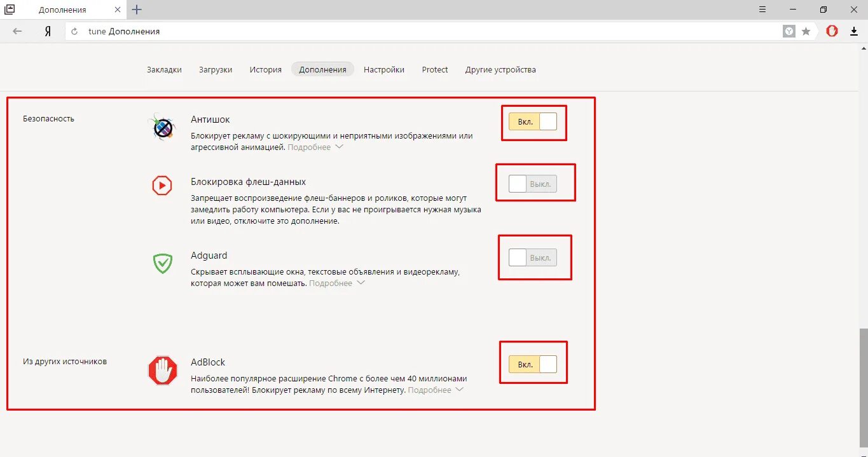Click the Adguard green shield icon
868x457 pixels.
[x=163, y=263]
